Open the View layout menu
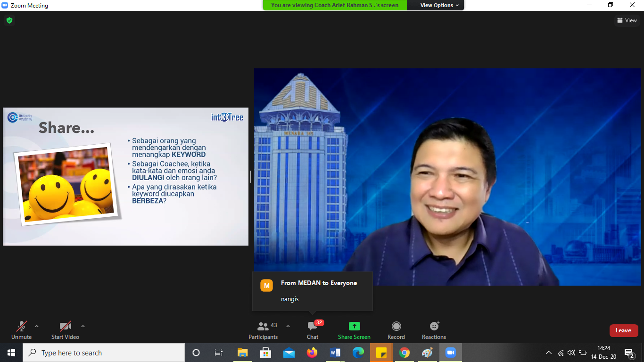 click(627, 20)
